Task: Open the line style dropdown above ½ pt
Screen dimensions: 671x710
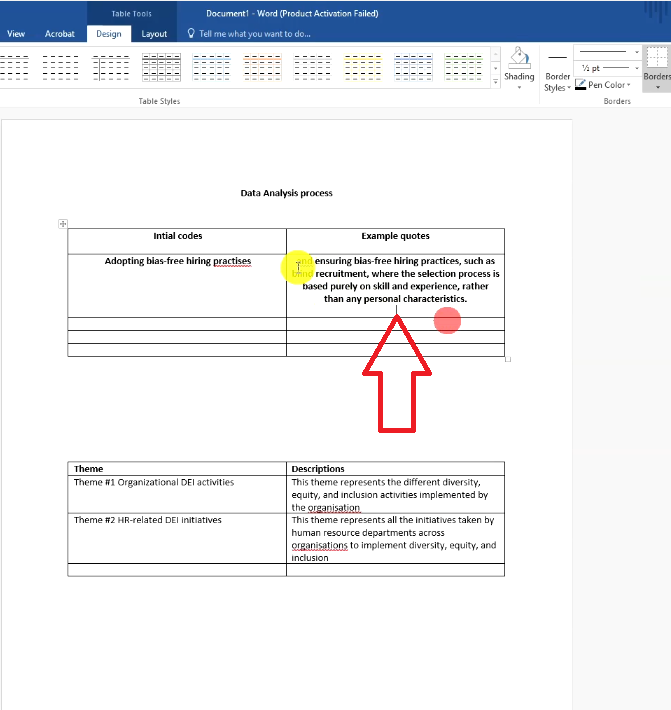Action: tap(637, 52)
